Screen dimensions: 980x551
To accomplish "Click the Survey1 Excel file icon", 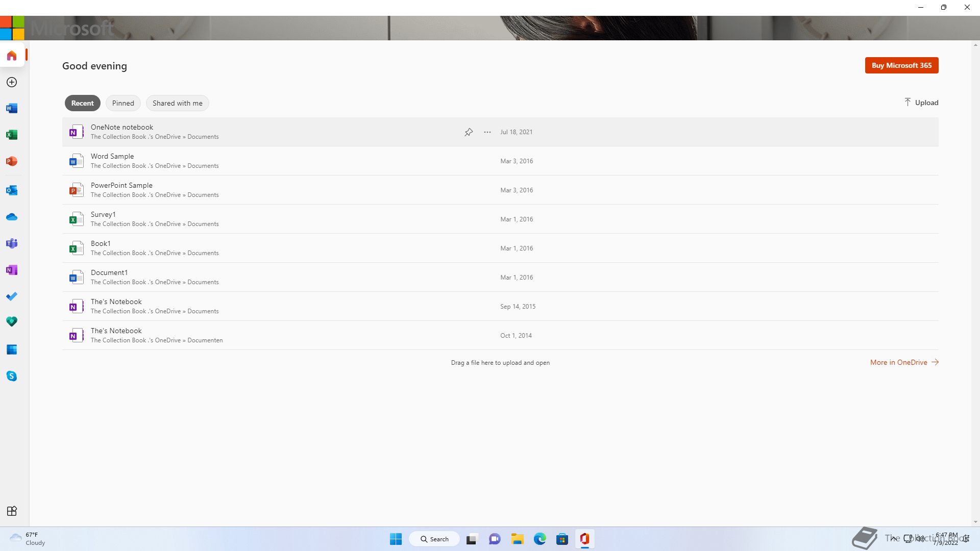I will click(76, 219).
